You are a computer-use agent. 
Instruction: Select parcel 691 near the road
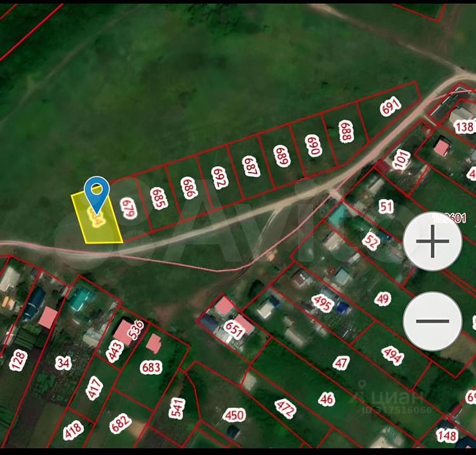(x=391, y=106)
